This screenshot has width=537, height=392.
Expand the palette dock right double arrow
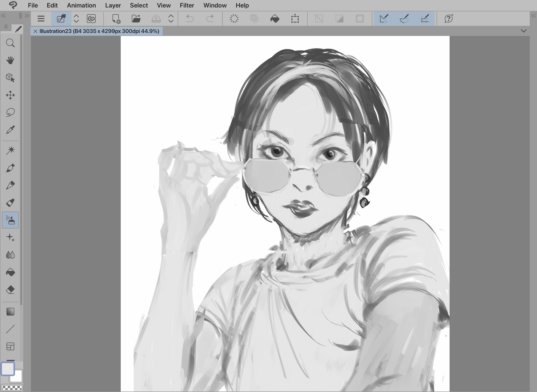pyautogui.click(x=27, y=16)
